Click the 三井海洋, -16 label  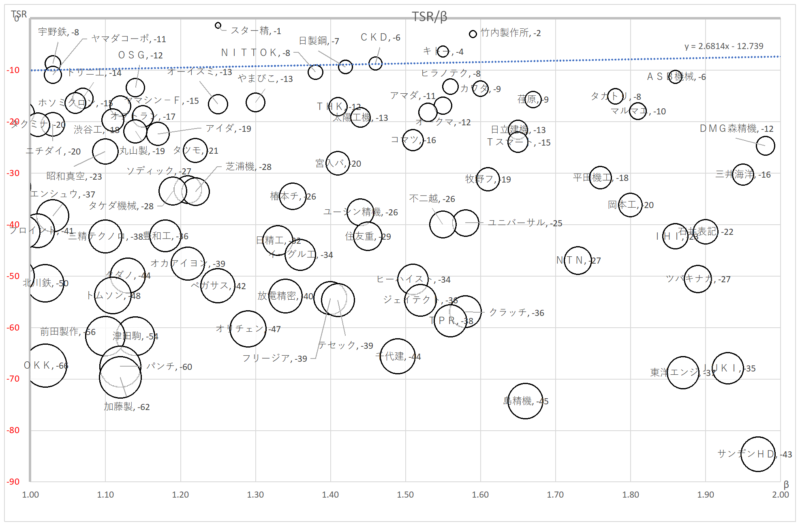point(743,175)
